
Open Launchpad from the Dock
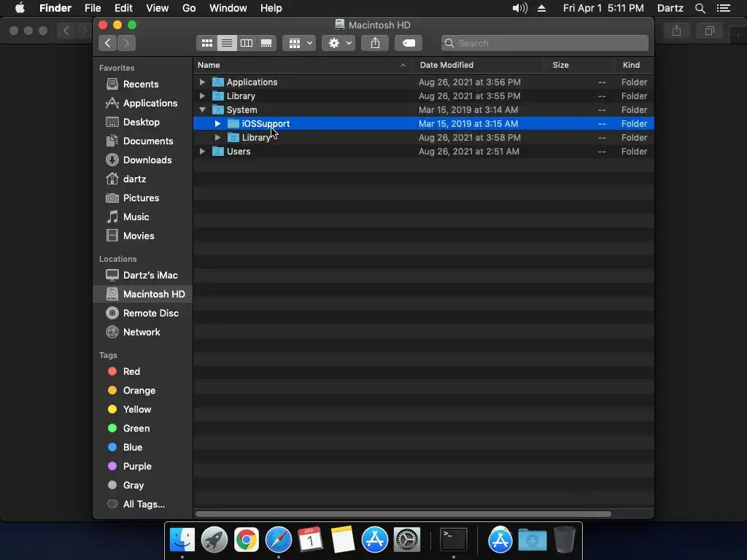point(214,540)
